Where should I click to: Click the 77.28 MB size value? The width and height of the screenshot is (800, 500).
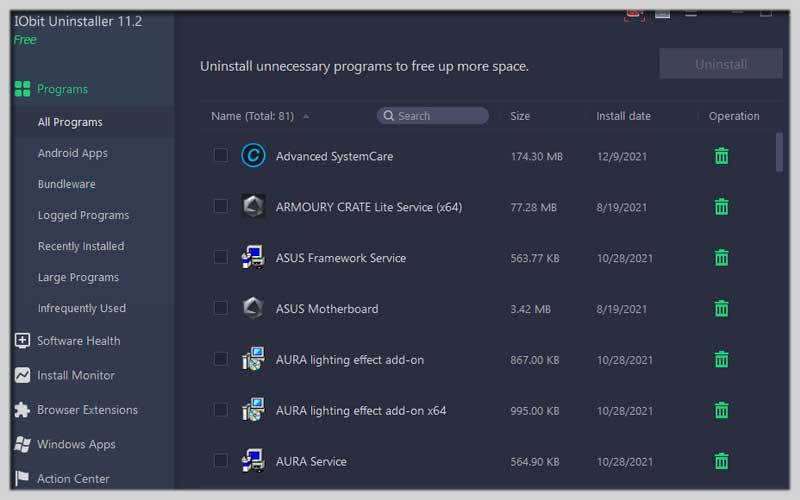[x=533, y=208]
